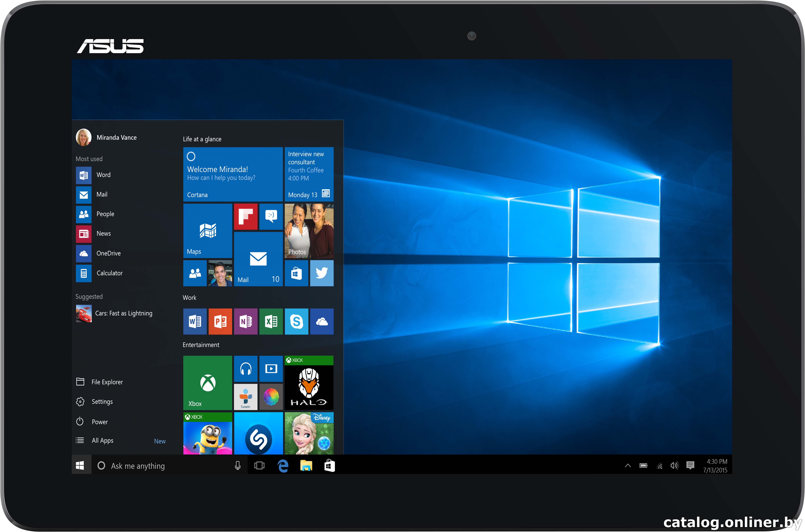Click Miranda Vance user account
The width and height of the screenshot is (805, 532).
pos(106,137)
